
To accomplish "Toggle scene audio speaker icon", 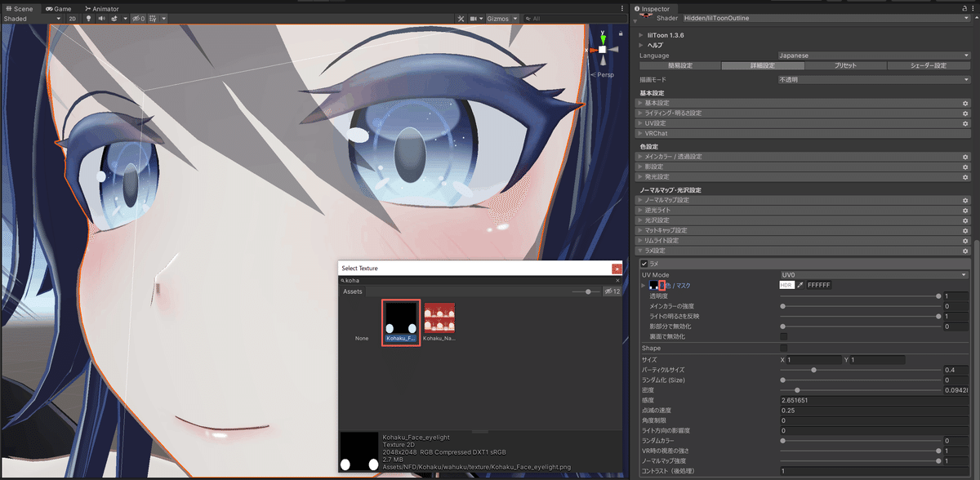I will click(x=101, y=18).
